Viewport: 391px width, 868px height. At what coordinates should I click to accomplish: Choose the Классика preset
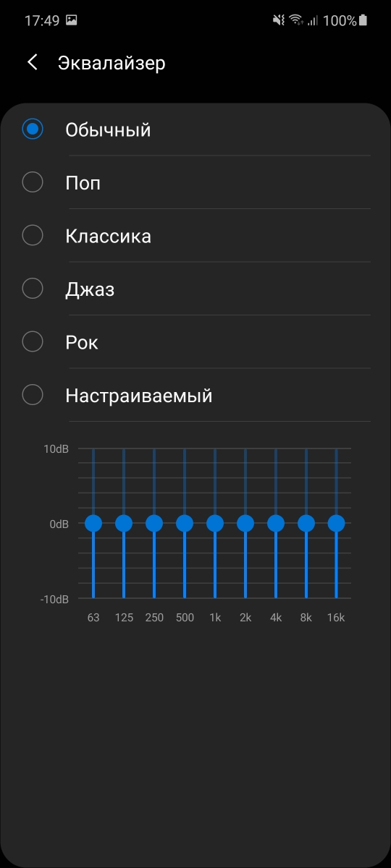coord(195,236)
